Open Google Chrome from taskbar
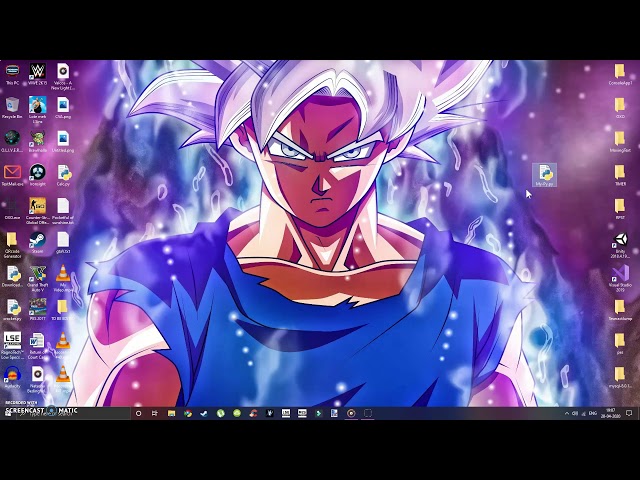The image size is (640, 480). click(x=188, y=413)
